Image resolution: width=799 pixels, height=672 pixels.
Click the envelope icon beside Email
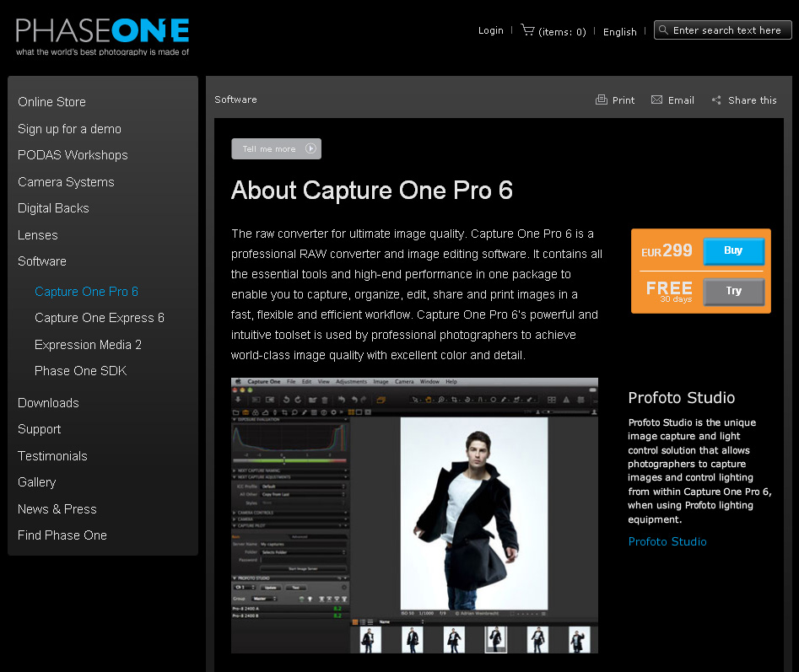(656, 99)
